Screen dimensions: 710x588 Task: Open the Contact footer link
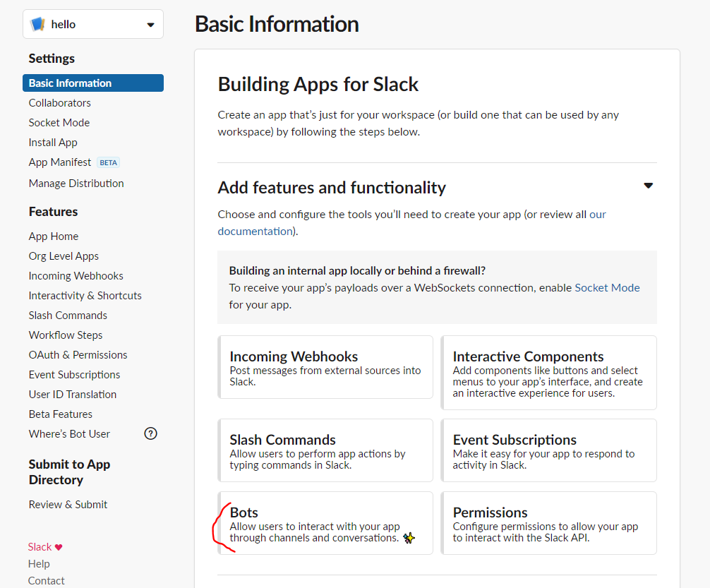pos(46,581)
